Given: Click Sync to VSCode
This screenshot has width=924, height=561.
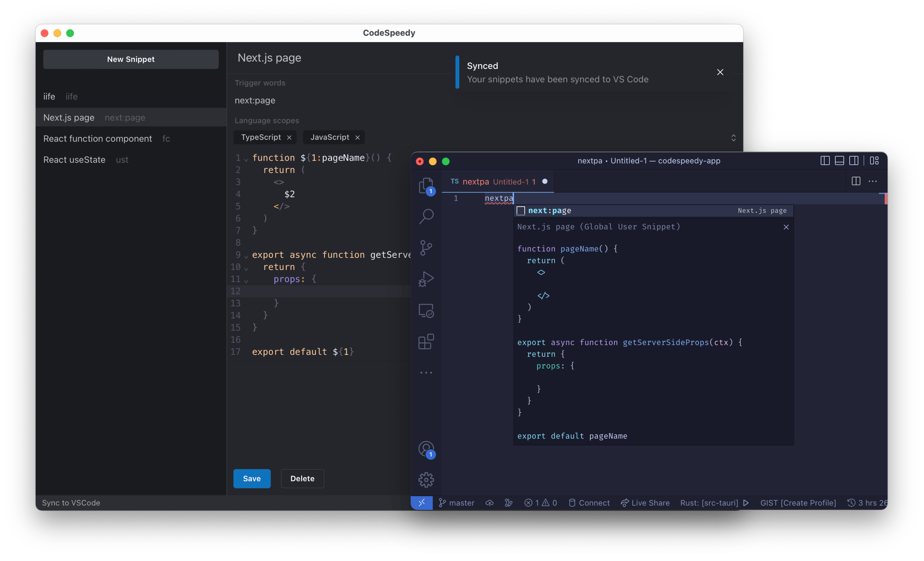Looking at the screenshot, I should point(71,503).
